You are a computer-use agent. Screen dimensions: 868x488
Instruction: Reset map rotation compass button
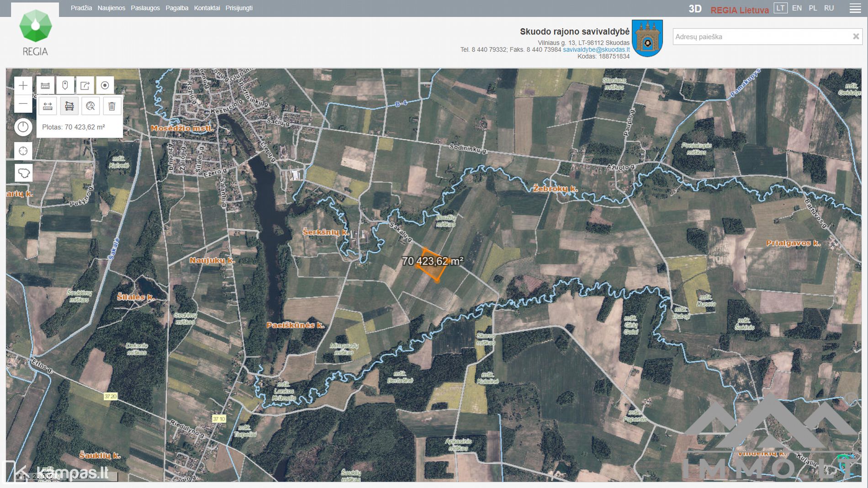[23, 127]
